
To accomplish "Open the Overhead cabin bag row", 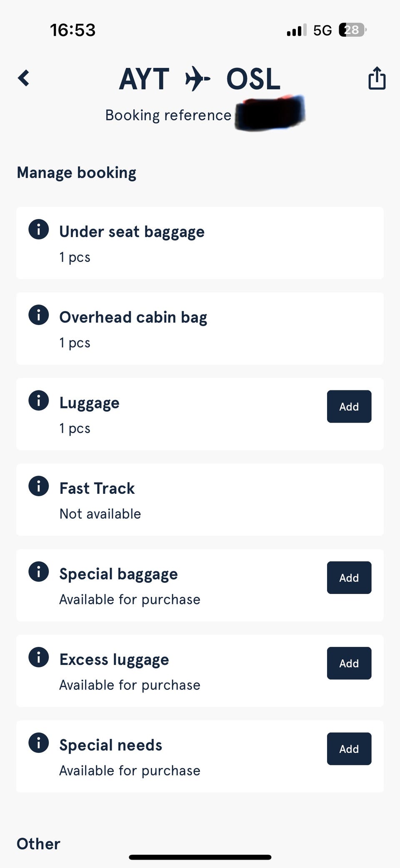I will pyautogui.click(x=200, y=329).
